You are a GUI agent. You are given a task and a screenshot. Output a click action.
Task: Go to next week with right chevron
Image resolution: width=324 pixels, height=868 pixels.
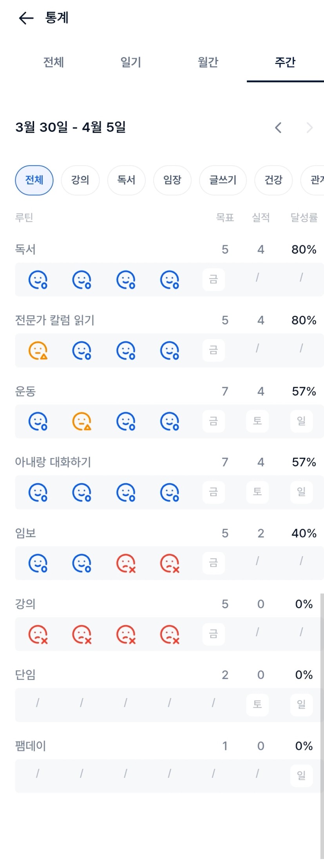point(310,127)
